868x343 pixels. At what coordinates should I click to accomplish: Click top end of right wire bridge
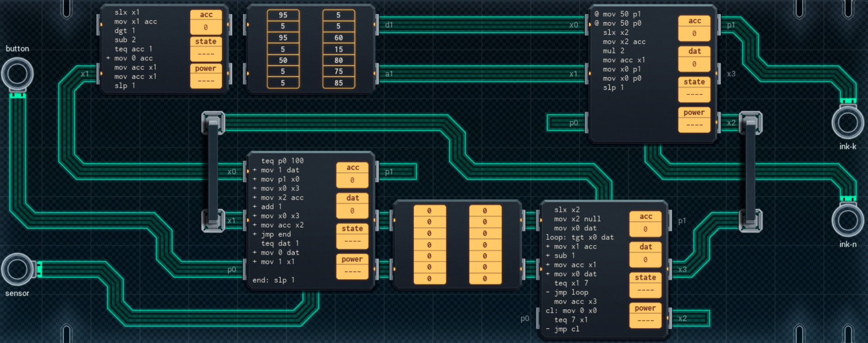tap(750, 122)
